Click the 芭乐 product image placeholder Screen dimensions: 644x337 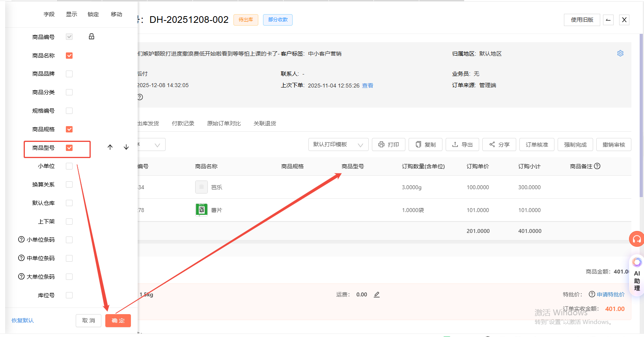click(x=202, y=187)
